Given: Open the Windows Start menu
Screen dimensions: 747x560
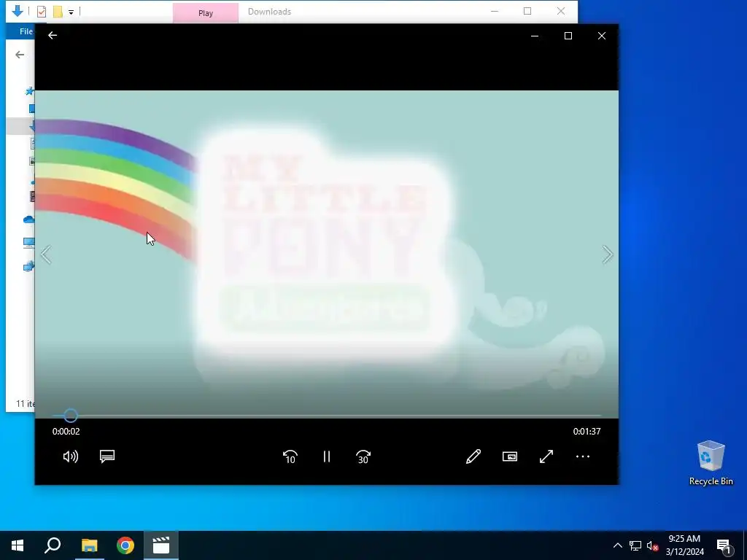Looking at the screenshot, I should 18,545.
